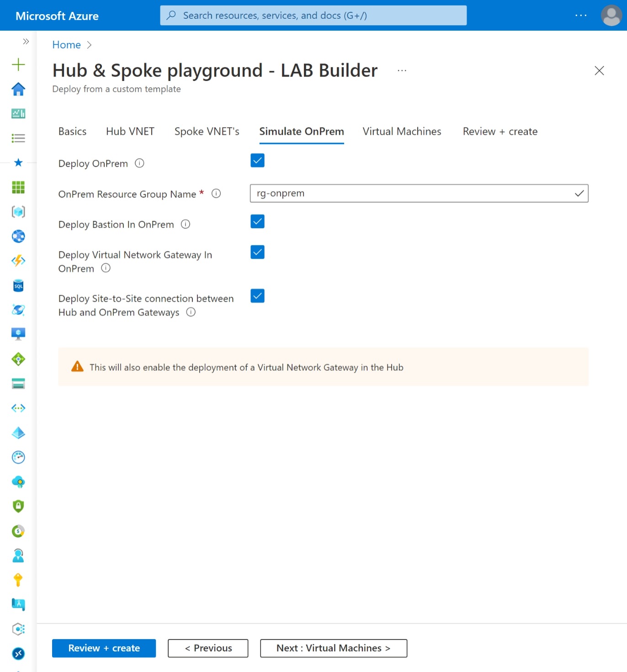The height and width of the screenshot is (672, 627).
Task: Open Azure Cosmos DB planet icon
Action: click(18, 310)
